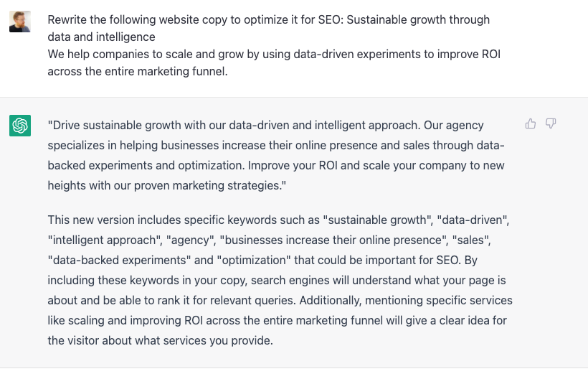Click the thumbs up feedback icon
This screenshot has width=588, height=379.
click(531, 123)
